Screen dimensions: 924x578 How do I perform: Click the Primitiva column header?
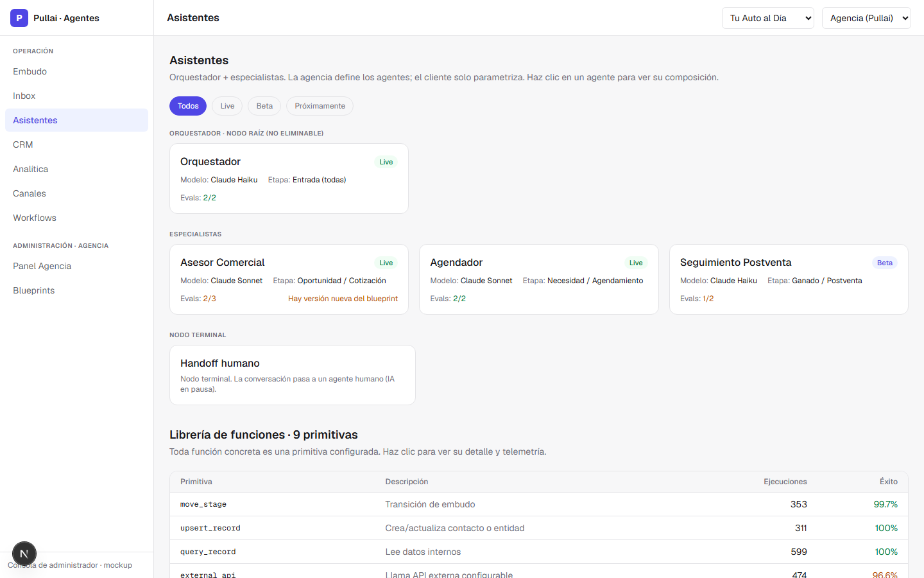click(196, 482)
